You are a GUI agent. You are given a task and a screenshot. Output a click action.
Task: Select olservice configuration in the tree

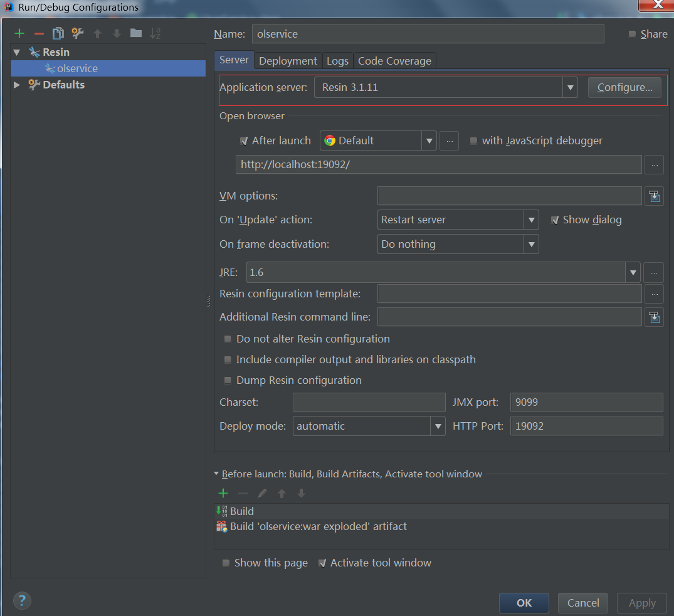[108, 68]
